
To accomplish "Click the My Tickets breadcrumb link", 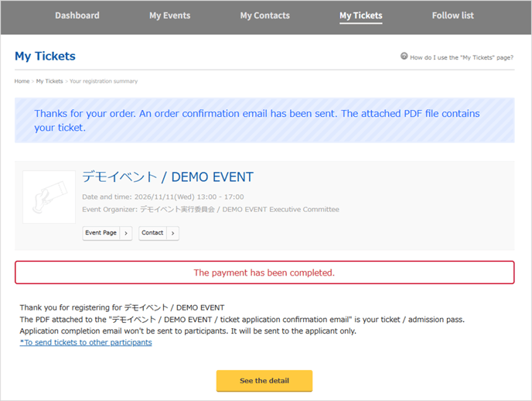I will point(49,81).
